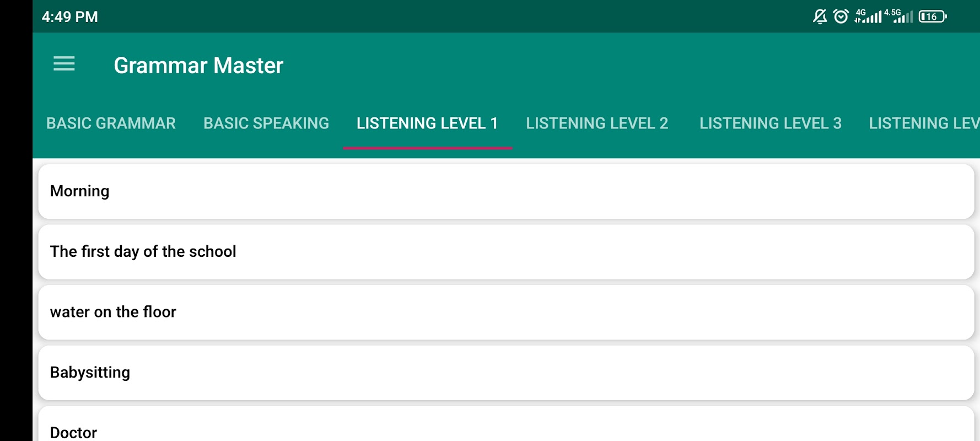Switch to the Basic Speaking tab

click(266, 123)
